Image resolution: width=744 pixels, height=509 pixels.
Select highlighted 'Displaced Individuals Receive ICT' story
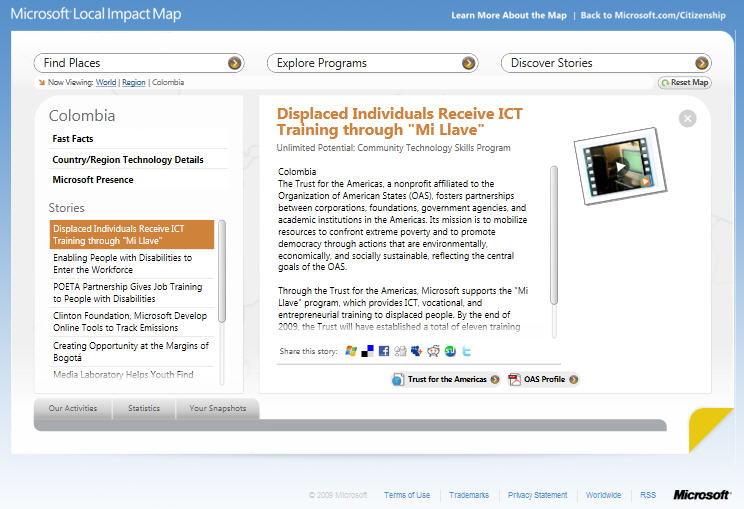click(x=132, y=235)
